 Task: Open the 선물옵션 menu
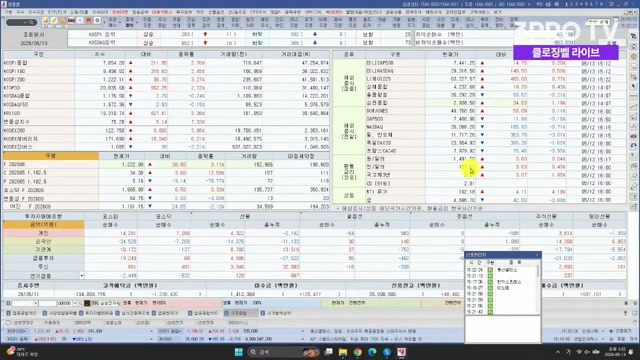point(216,12)
